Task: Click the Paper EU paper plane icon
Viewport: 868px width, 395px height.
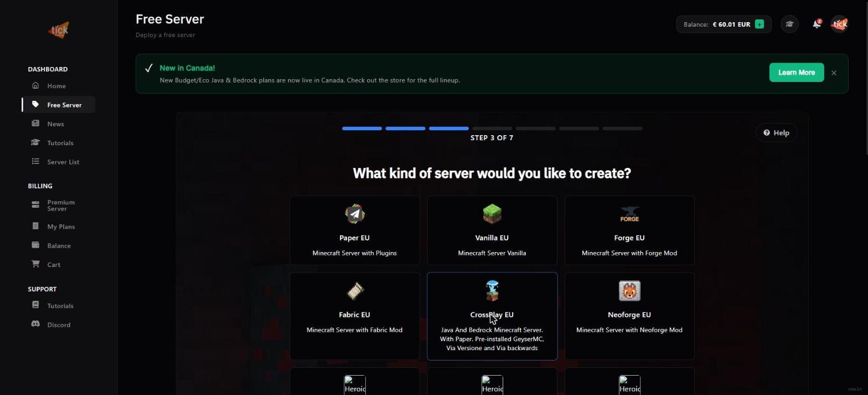Action: point(355,214)
